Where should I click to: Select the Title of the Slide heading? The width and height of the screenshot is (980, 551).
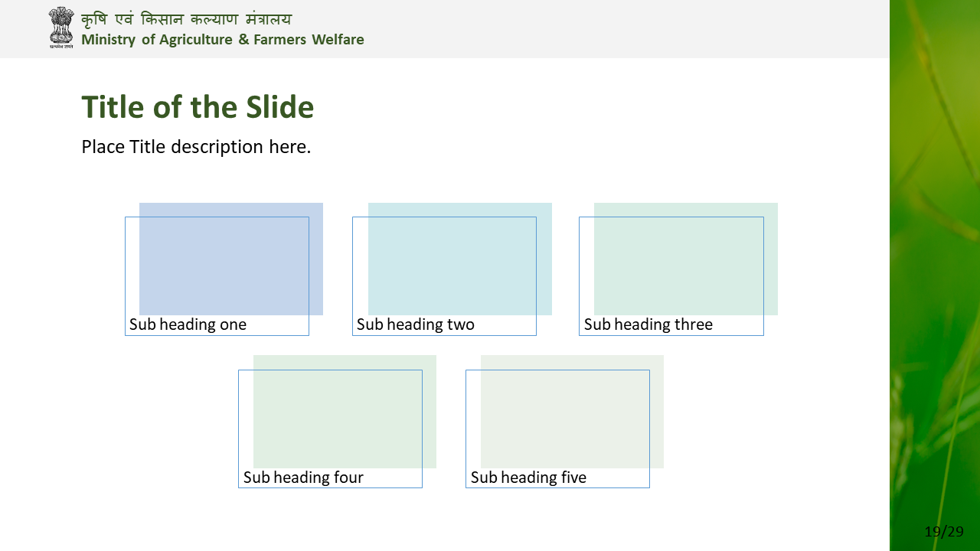tap(198, 107)
